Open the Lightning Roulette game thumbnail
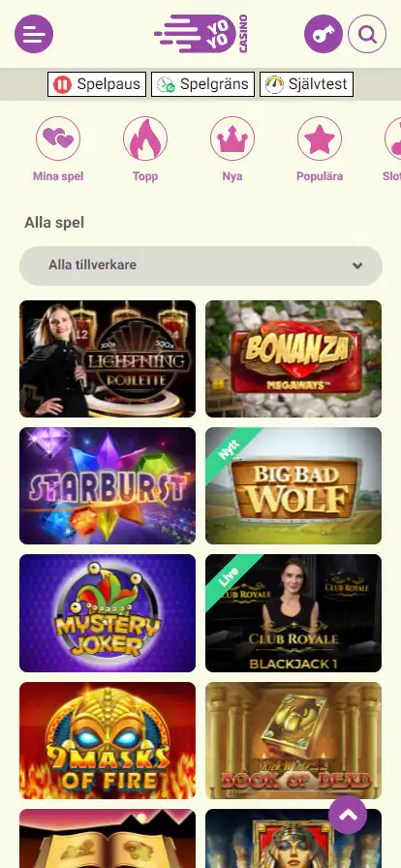 [x=108, y=358]
